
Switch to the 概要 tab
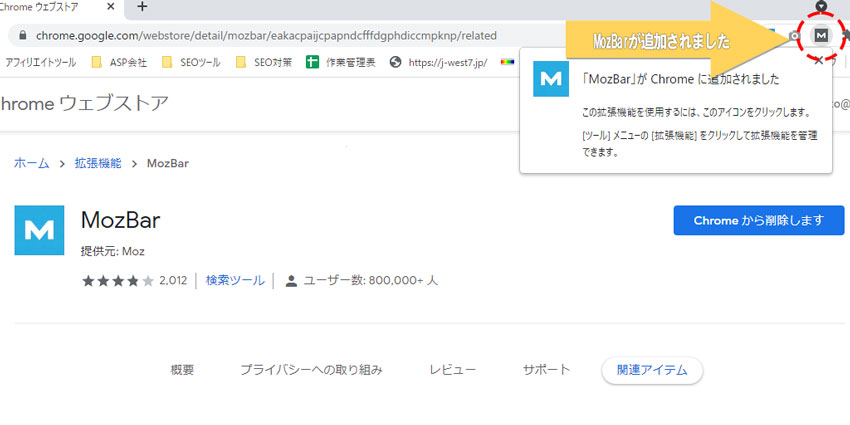pos(182,370)
